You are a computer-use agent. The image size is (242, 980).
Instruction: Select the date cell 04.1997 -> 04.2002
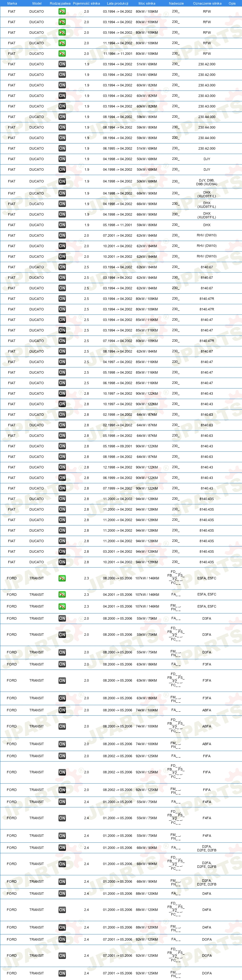click(117, 362)
